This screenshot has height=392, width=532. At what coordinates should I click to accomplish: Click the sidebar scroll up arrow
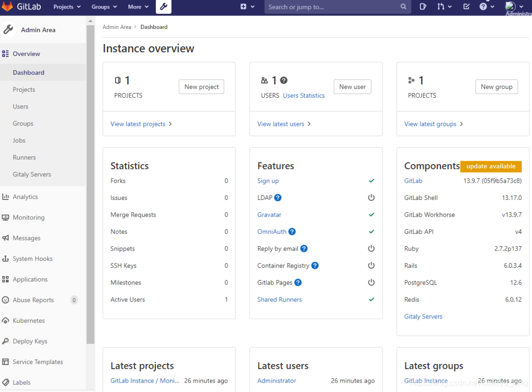pyautogui.click(x=90, y=21)
